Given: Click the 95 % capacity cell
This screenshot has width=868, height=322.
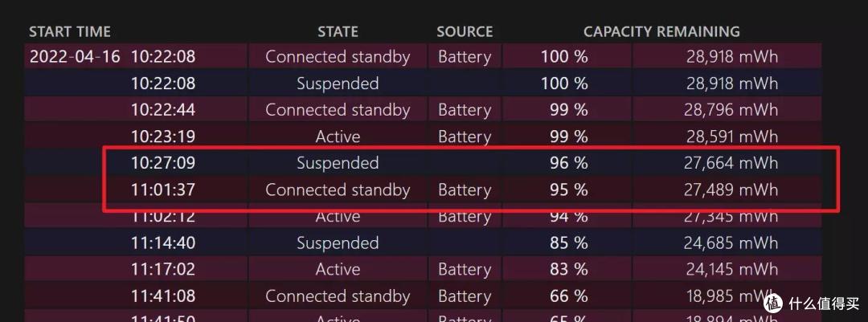Looking at the screenshot, I should (x=569, y=190).
